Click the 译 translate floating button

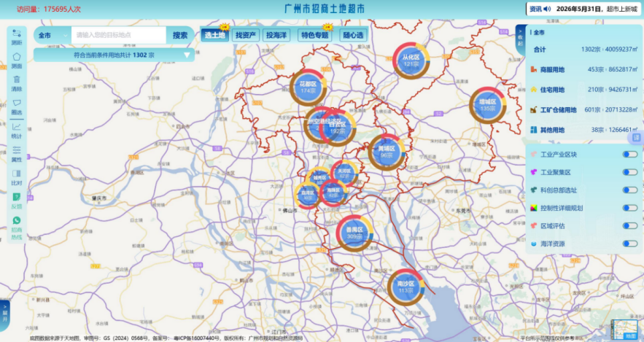click(x=637, y=138)
